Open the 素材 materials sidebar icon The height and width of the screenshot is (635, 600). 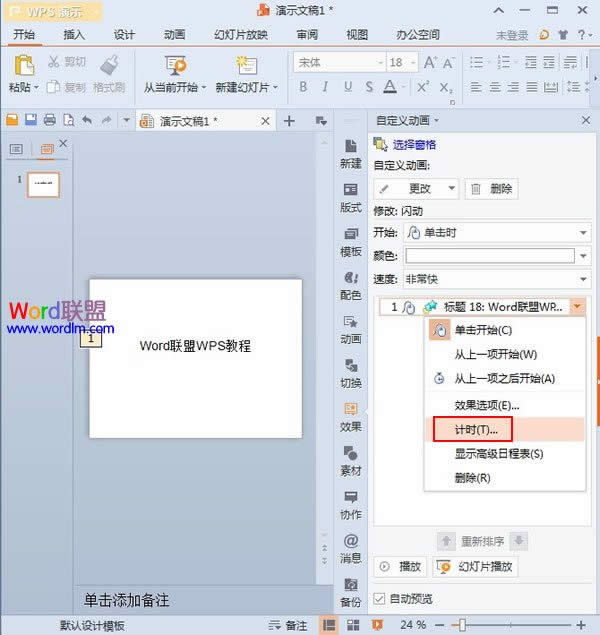(x=351, y=460)
